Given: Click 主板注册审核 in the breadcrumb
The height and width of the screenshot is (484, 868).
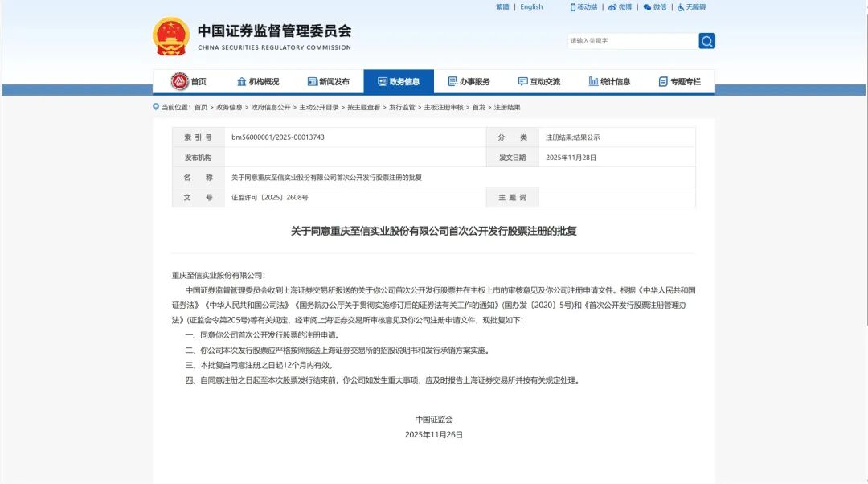Looking at the screenshot, I should tap(444, 108).
